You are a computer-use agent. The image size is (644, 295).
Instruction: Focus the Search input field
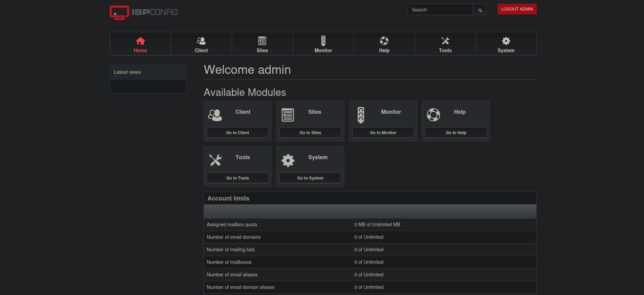(x=440, y=10)
